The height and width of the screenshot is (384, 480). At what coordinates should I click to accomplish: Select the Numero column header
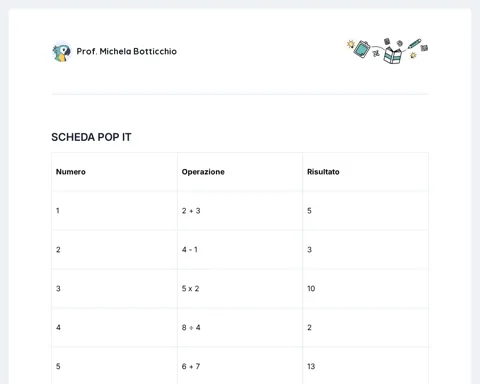coord(115,172)
